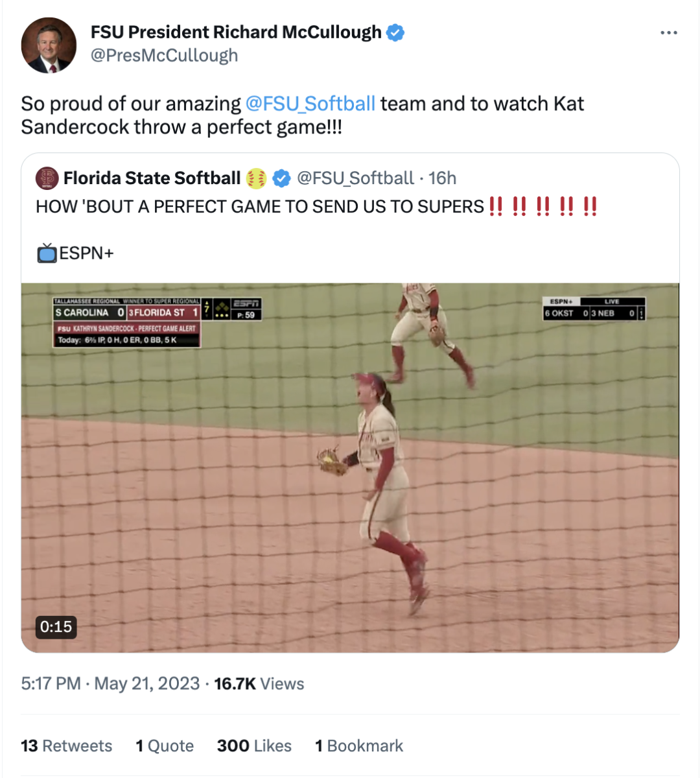This screenshot has width=700, height=778.
Task: View the 300 Likes list
Action: click(254, 746)
